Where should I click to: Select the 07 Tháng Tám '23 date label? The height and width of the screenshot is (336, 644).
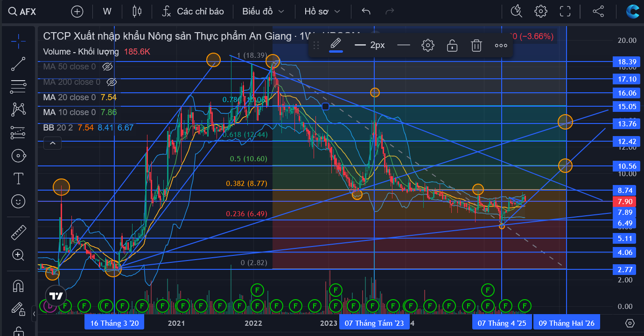click(x=374, y=323)
